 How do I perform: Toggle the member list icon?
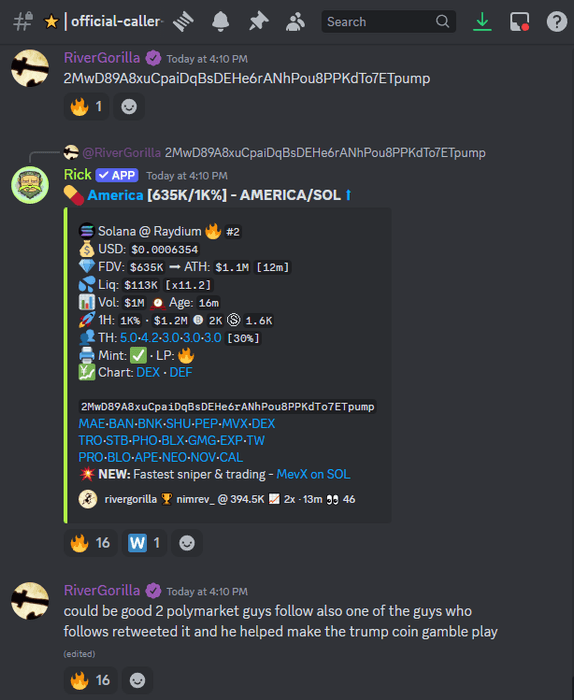click(x=295, y=21)
